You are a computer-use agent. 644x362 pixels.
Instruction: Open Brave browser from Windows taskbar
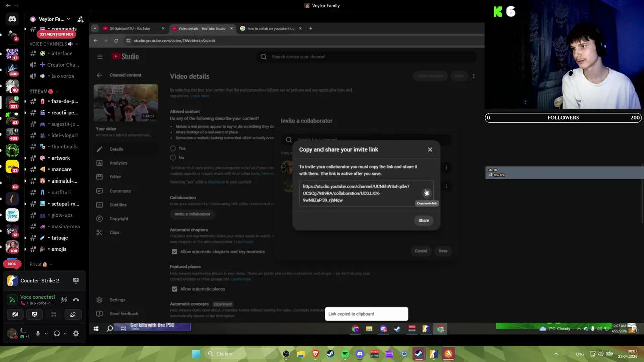point(315,354)
